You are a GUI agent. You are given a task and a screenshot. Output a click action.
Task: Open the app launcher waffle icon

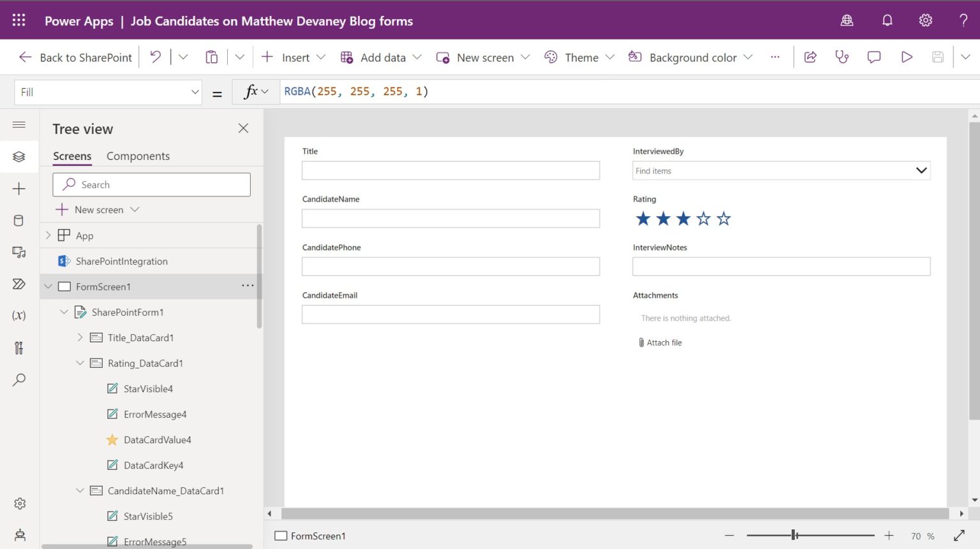point(19,20)
